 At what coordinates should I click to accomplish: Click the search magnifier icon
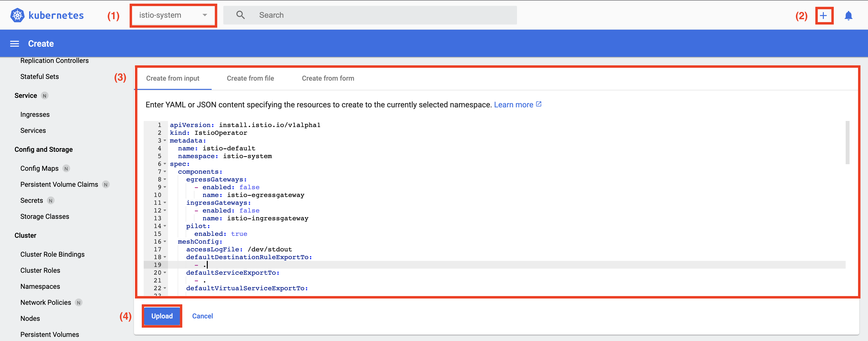[240, 15]
